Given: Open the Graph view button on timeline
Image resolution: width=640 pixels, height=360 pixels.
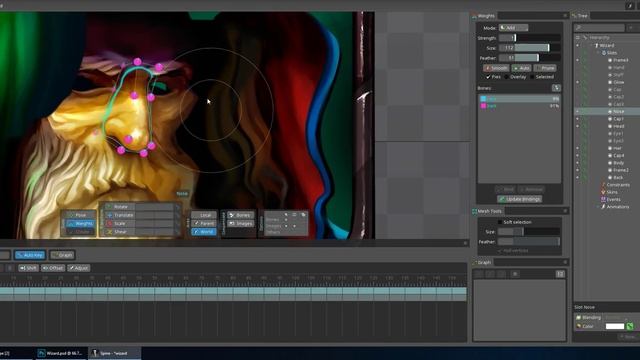Looking at the screenshot, I should [x=62, y=255].
